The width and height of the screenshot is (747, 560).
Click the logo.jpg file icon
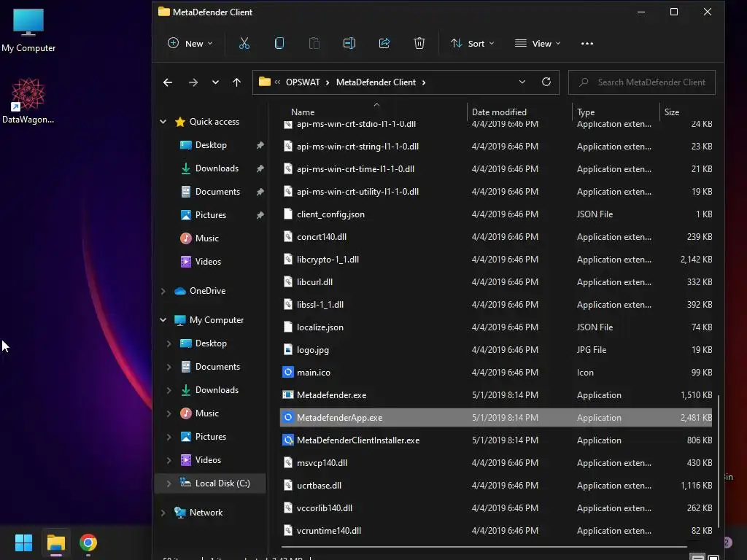tap(287, 349)
